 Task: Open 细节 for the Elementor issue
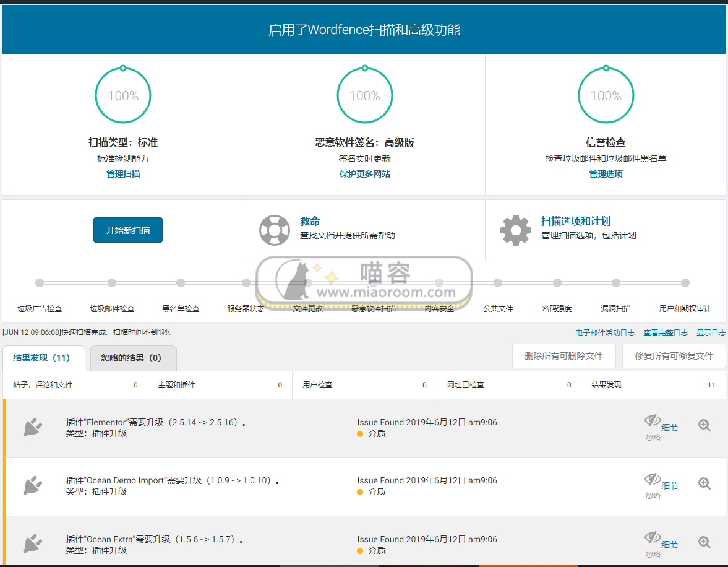pos(670,428)
